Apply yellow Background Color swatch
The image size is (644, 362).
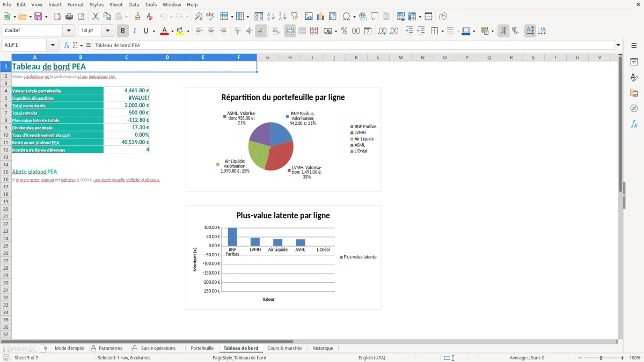coord(180,31)
